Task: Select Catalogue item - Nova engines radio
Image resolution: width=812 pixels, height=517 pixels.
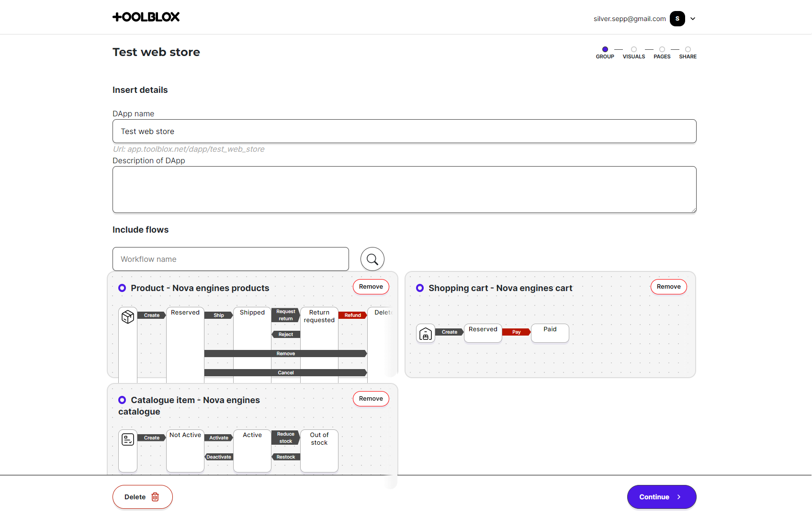Action: click(122, 400)
